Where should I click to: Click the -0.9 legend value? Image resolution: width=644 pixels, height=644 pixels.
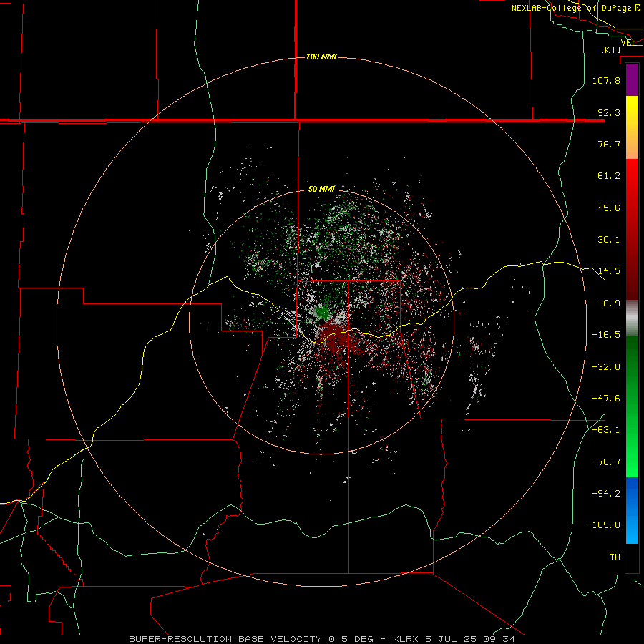[x=609, y=303]
